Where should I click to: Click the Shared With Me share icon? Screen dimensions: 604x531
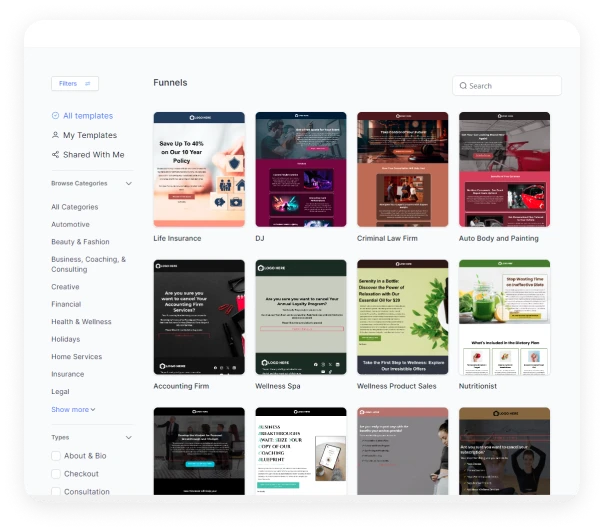pos(56,155)
